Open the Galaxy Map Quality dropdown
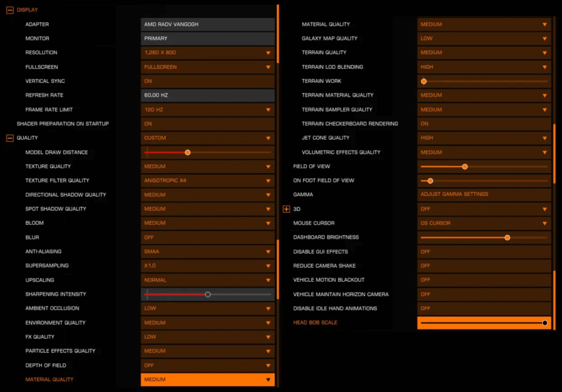 click(484, 38)
